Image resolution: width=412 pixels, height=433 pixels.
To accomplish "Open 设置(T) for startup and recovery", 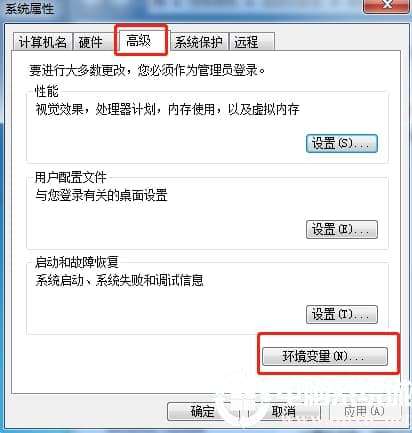I will coord(342,314).
